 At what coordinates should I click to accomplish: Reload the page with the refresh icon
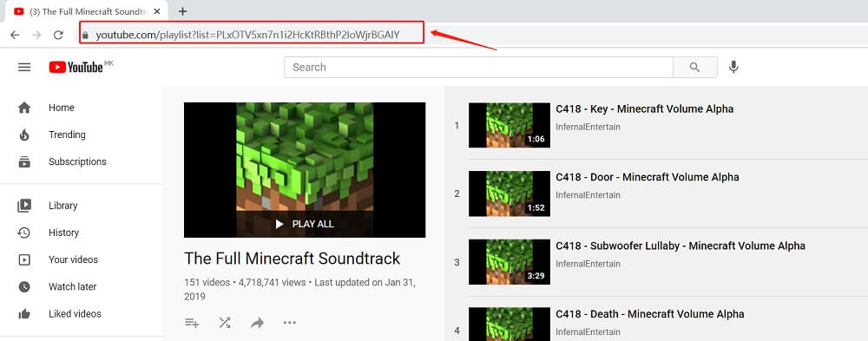pos(58,35)
